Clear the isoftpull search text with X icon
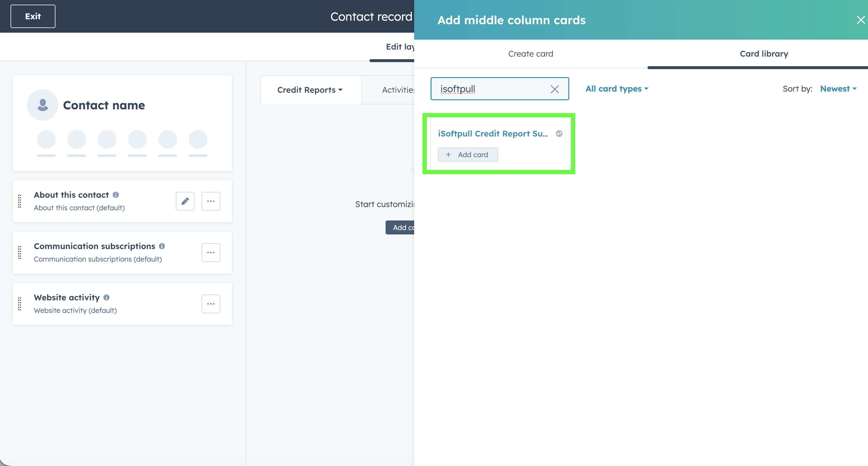 [554, 89]
